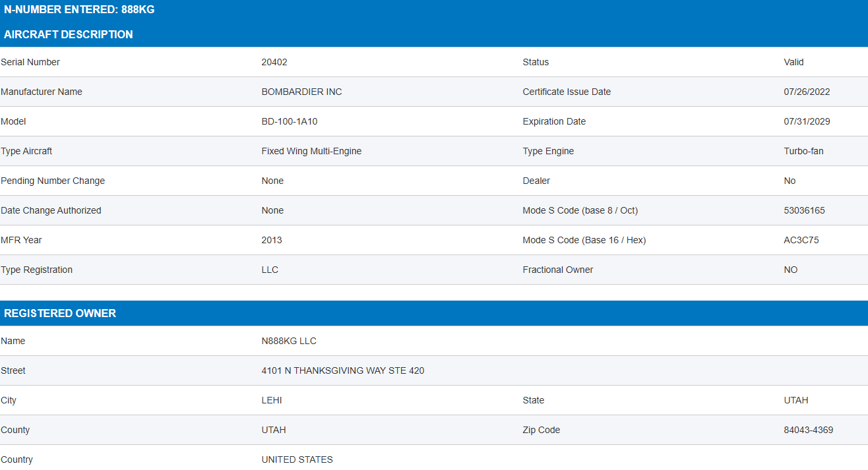Select the Mode S octal code 53036165
Screen dimensions: 868x470
point(804,210)
